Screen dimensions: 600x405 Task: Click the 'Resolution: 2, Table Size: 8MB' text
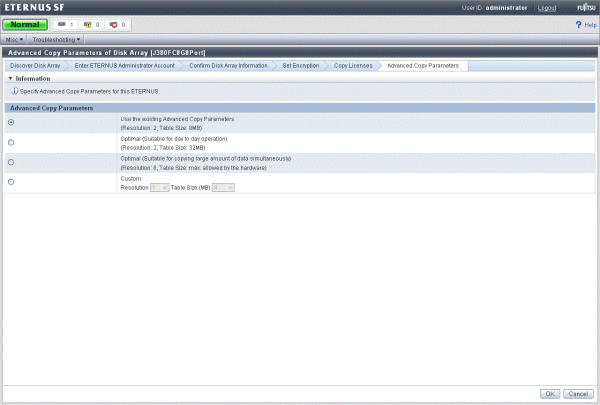pos(161,128)
